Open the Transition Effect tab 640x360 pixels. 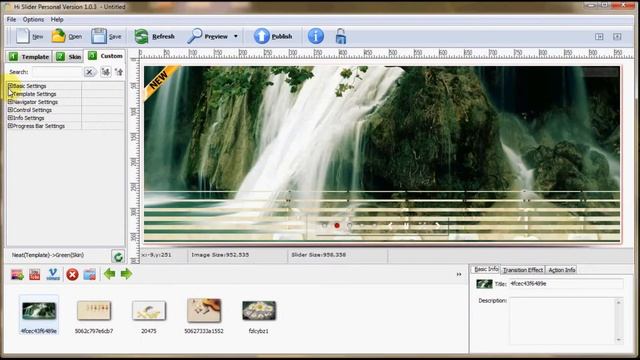pyautogui.click(x=523, y=270)
